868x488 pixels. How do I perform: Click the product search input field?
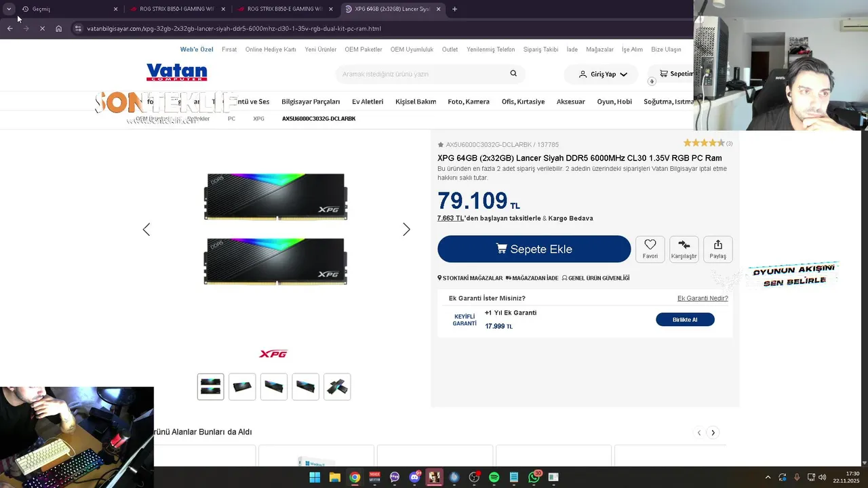[423, 74]
